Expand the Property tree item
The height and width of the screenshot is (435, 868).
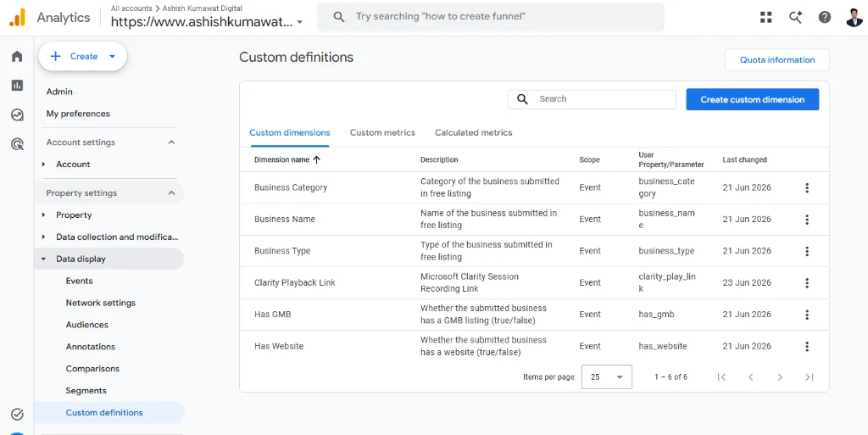pyautogui.click(x=44, y=215)
